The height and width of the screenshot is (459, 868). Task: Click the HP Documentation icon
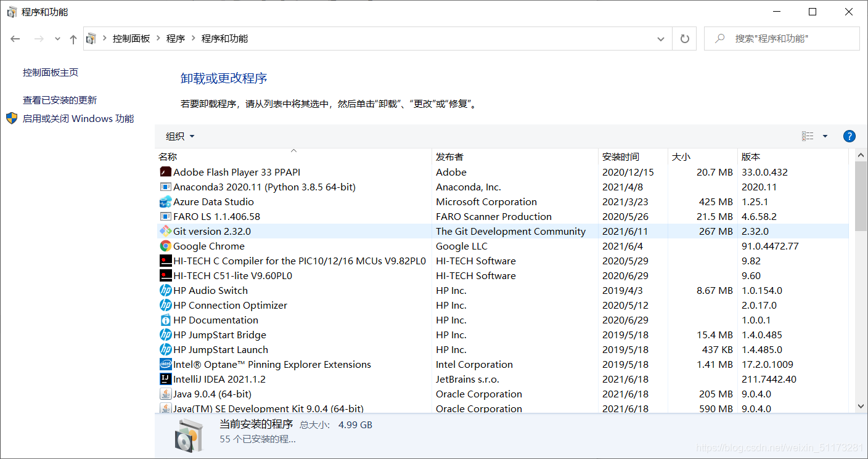(x=165, y=320)
